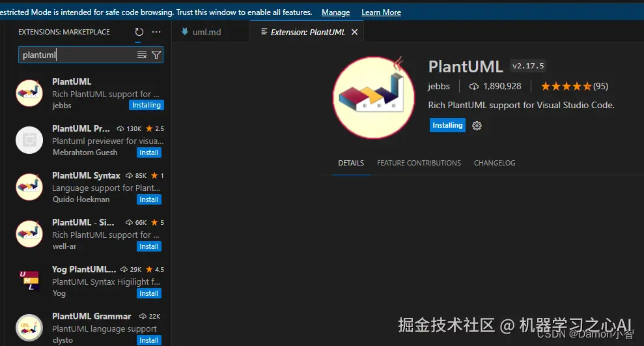Click the 22K downloads count
This screenshot has height=346, width=644.
pos(150,316)
